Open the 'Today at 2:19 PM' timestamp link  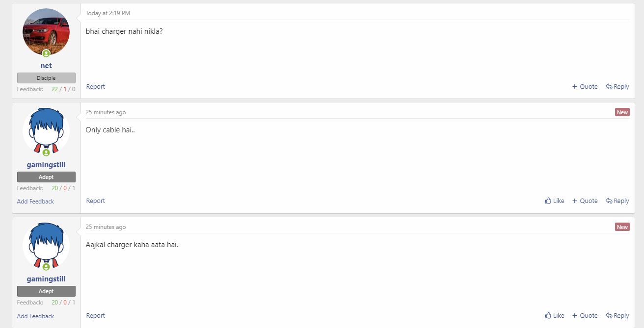108,13
